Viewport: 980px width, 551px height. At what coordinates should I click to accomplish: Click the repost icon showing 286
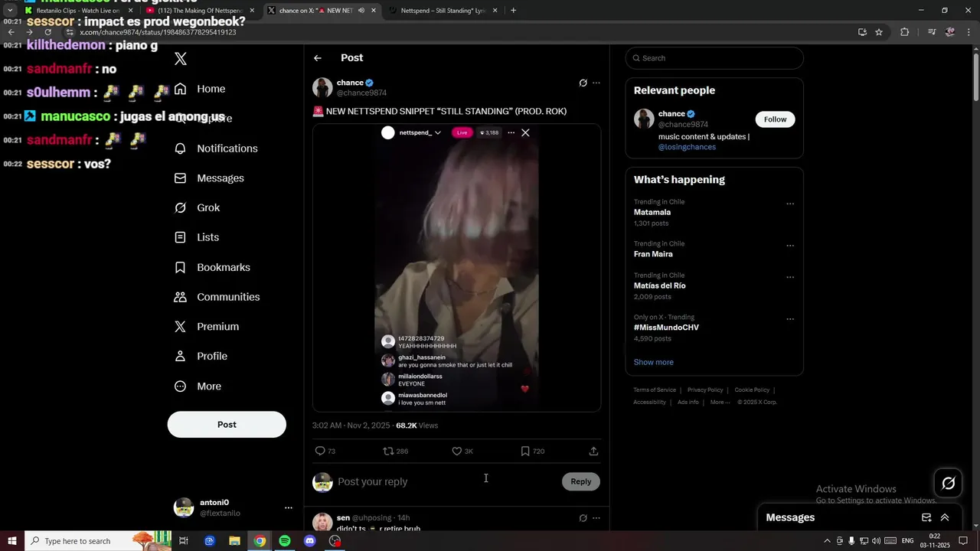(x=388, y=452)
